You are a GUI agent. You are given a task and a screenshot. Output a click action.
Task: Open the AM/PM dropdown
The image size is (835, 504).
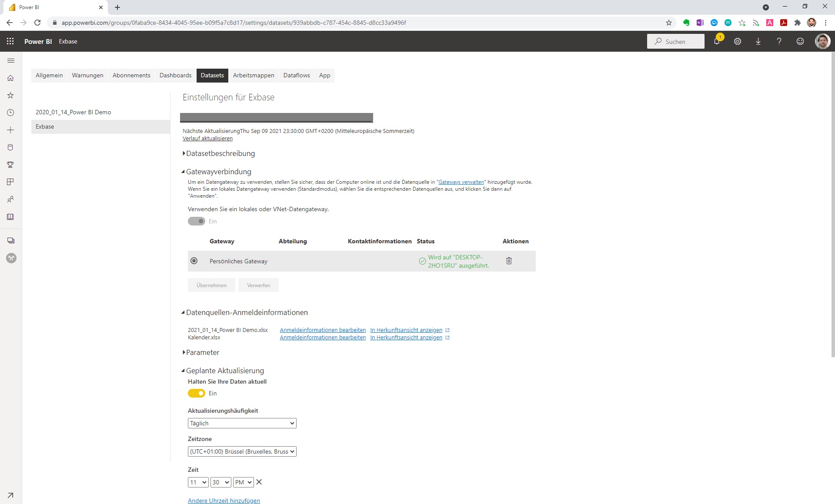(244, 482)
